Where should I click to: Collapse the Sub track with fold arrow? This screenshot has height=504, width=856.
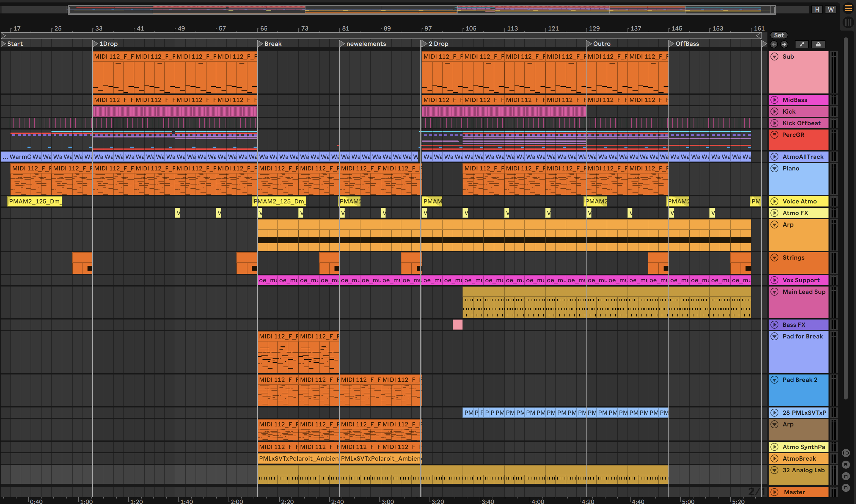coord(774,57)
